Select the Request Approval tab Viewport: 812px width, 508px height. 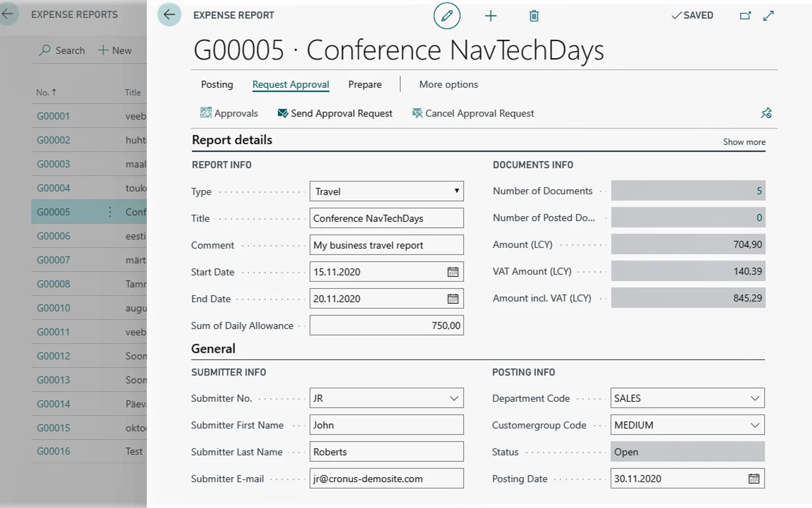coord(291,84)
